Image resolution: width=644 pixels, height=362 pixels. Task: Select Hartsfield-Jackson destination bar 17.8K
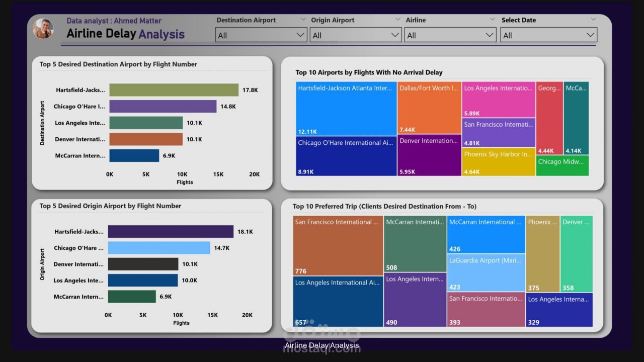pos(174,90)
